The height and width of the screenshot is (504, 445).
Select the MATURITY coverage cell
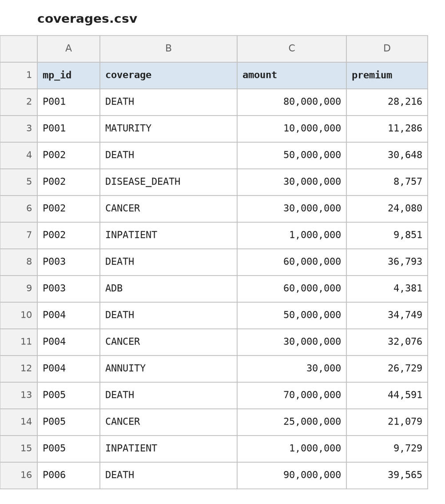tap(168, 129)
